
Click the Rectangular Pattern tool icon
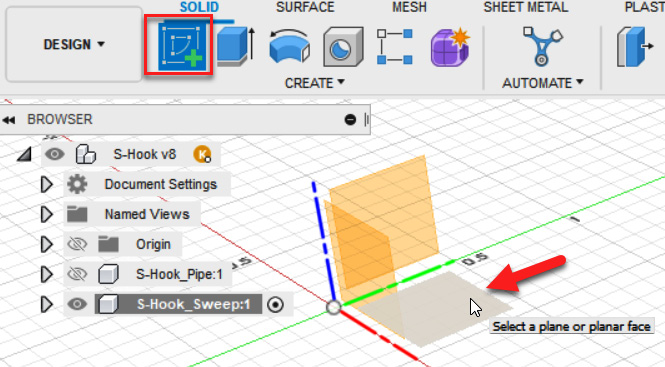pos(394,47)
